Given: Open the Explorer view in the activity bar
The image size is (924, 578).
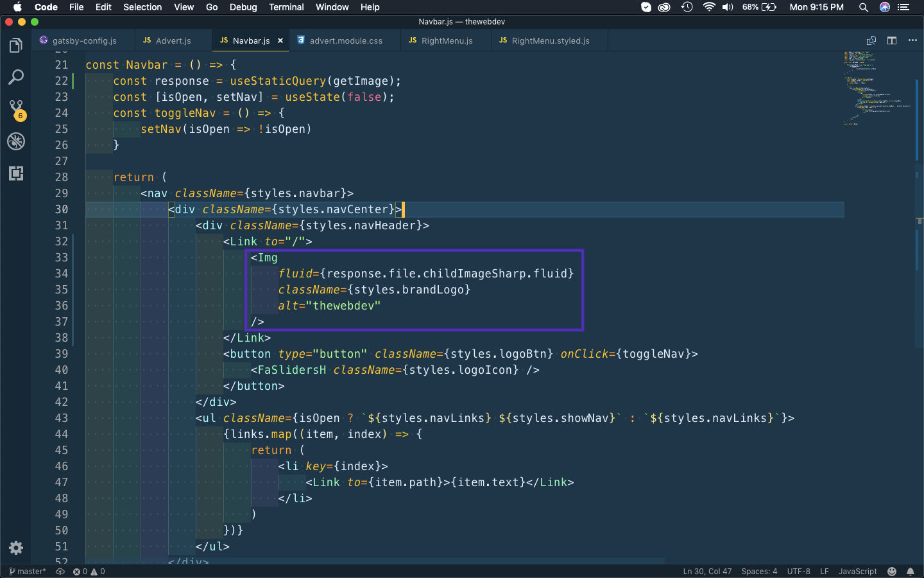Looking at the screenshot, I should pos(16,46).
